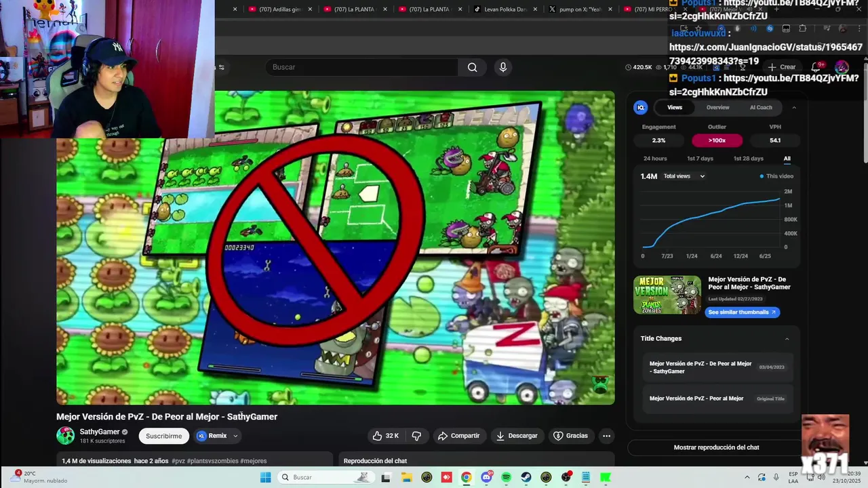Dislike the video with thumbs down
The image size is (868, 488).
tap(416, 436)
